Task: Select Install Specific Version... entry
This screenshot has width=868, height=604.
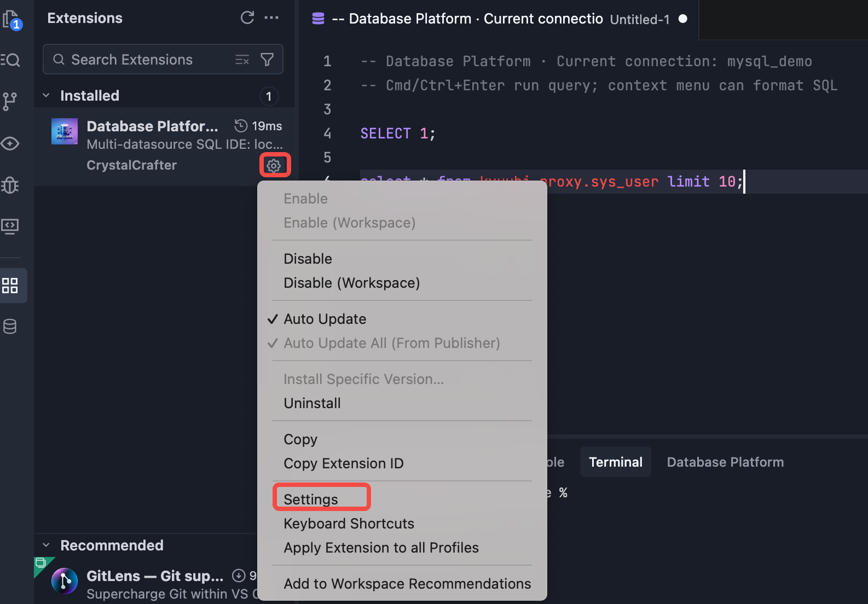Action: [x=363, y=379]
